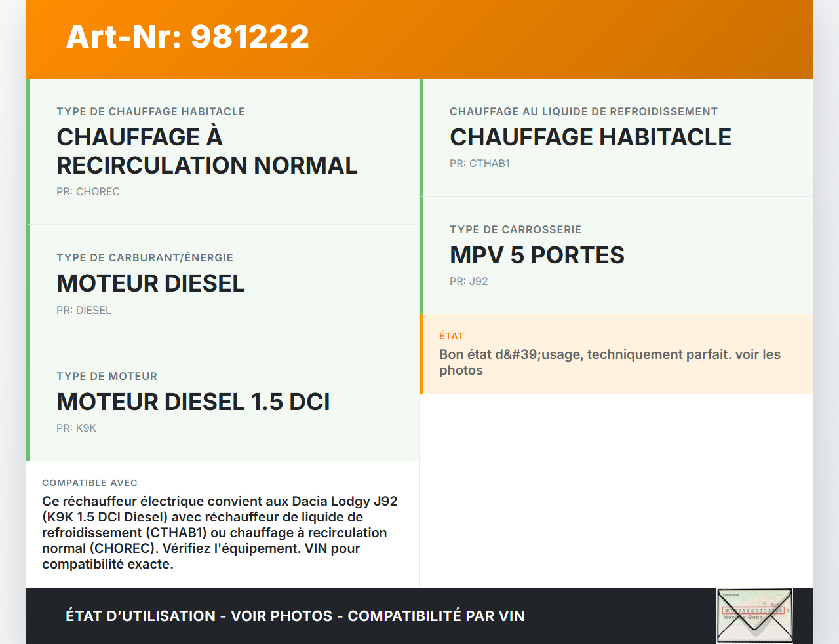Select the MOTEUR DIESEL 1.5 DCI entry
This screenshot has width=839, height=644.
pos(193,402)
